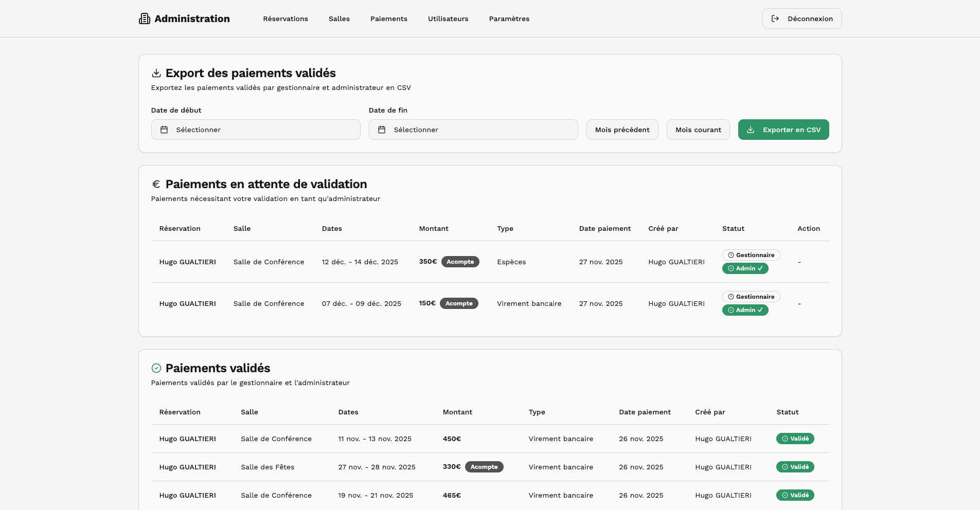Click the calendar icon in Date de fin field
This screenshot has width=980, height=510.
(x=382, y=130)
